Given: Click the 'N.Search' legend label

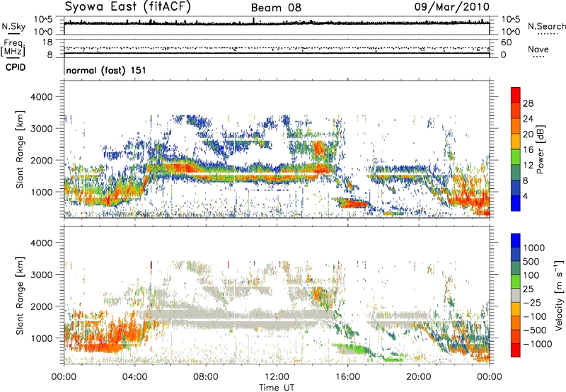Looking at the screenshot, I should click(547, 26).
